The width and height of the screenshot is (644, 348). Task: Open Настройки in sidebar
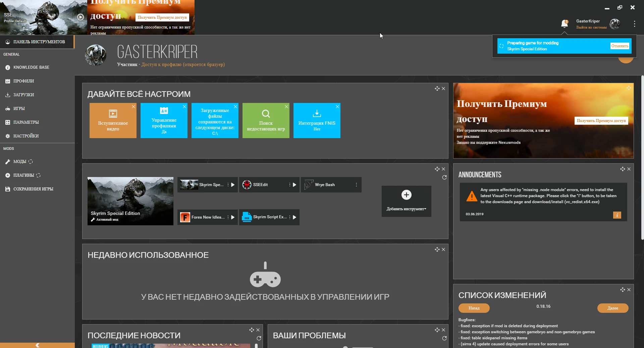[x=37, y=136]
